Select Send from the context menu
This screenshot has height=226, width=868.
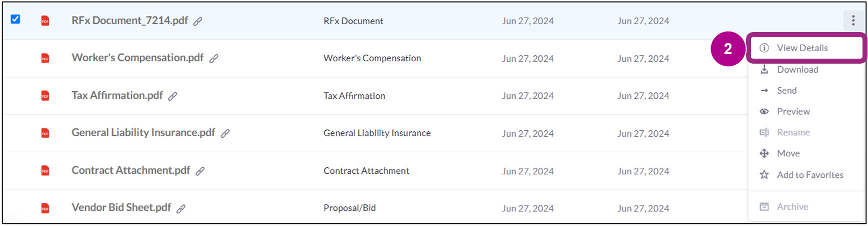tap(786, 91)
